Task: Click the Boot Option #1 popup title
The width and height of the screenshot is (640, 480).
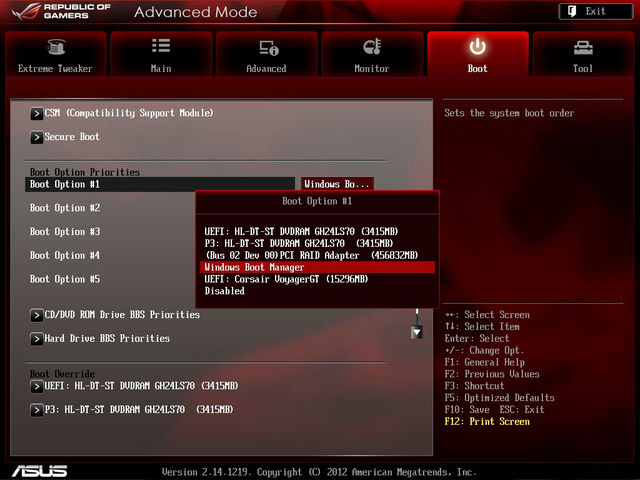Action: [317, 201]
